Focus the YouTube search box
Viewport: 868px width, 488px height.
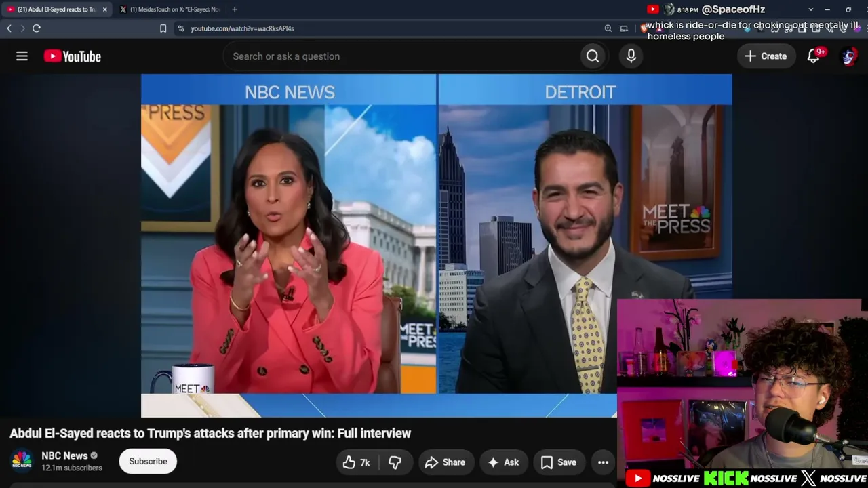point(401,56)
